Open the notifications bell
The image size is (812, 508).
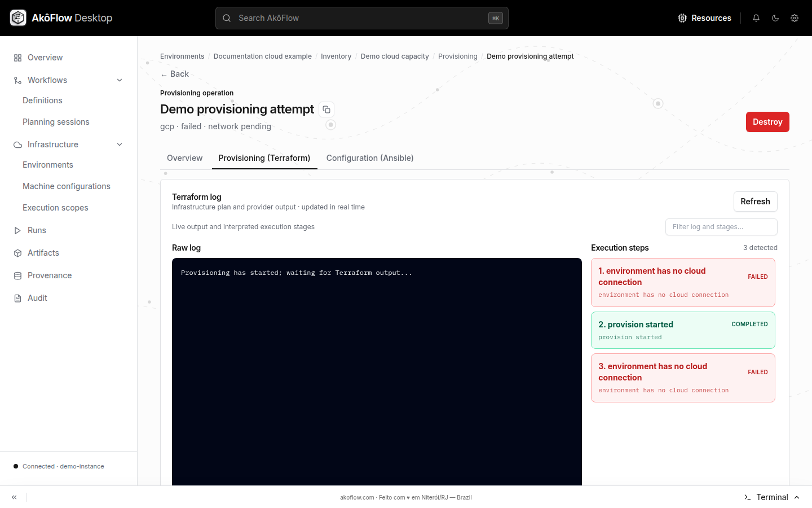point(756,18)
